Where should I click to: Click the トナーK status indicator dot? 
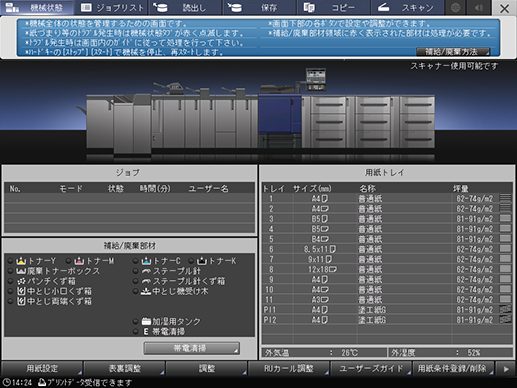(x=191, y=261)
